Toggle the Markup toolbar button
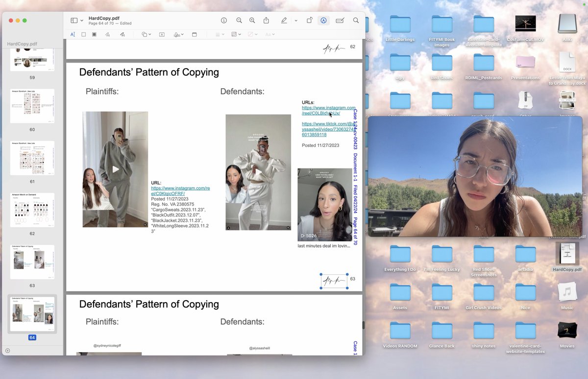 pyautogui.click(x=323, y=21)
